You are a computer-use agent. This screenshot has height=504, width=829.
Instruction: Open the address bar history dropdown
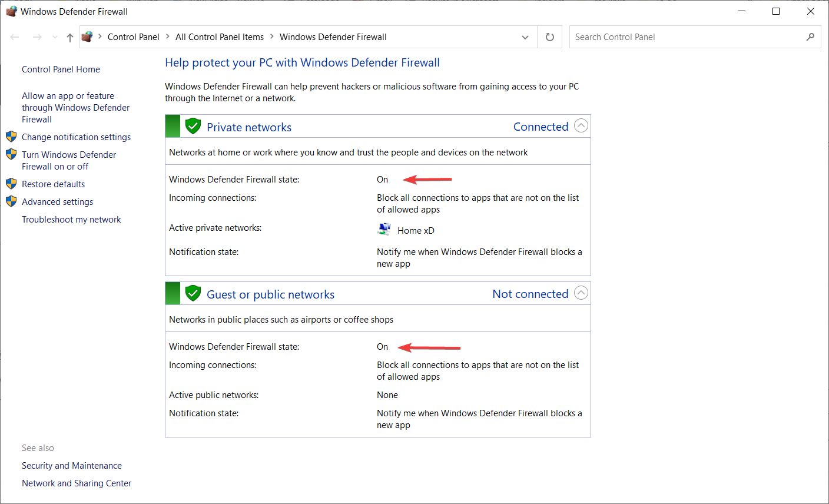(x=525, y=37)
